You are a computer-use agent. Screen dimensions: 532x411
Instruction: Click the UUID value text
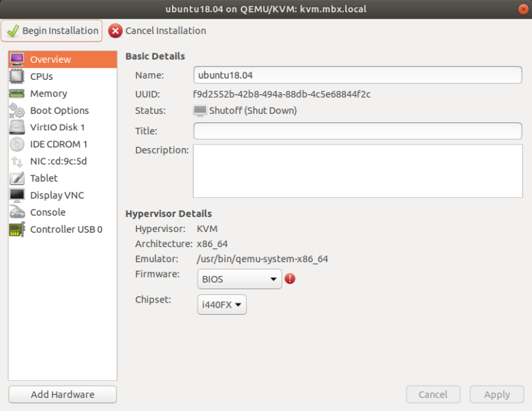282,94
